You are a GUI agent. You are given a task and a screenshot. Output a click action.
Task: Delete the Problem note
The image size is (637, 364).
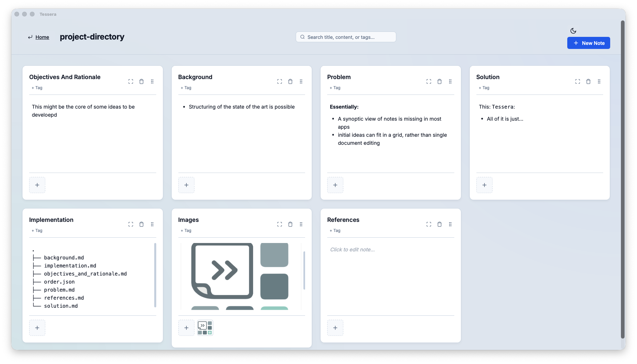[440, 81]
